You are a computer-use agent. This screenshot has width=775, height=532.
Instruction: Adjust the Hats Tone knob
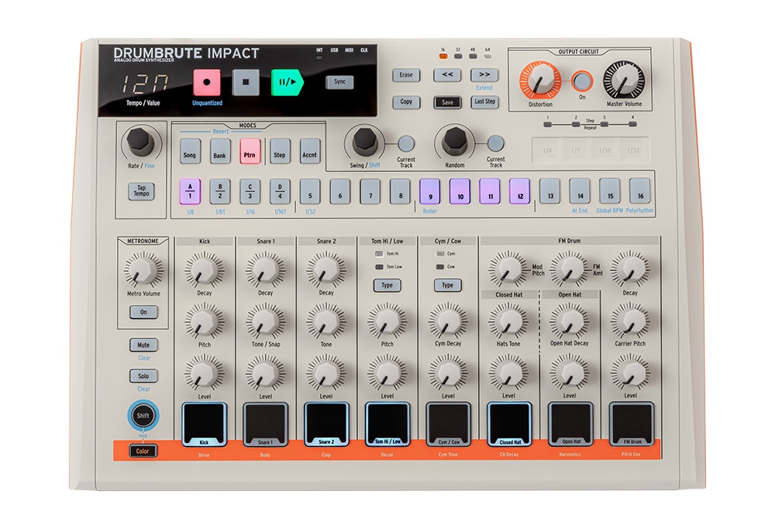tap(508, 321)
